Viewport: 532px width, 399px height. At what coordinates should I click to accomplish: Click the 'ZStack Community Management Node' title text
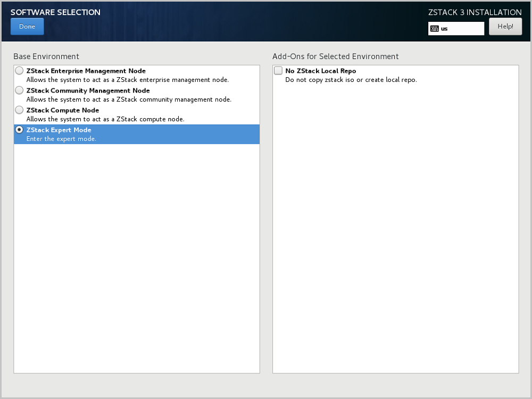pos(88,90)
